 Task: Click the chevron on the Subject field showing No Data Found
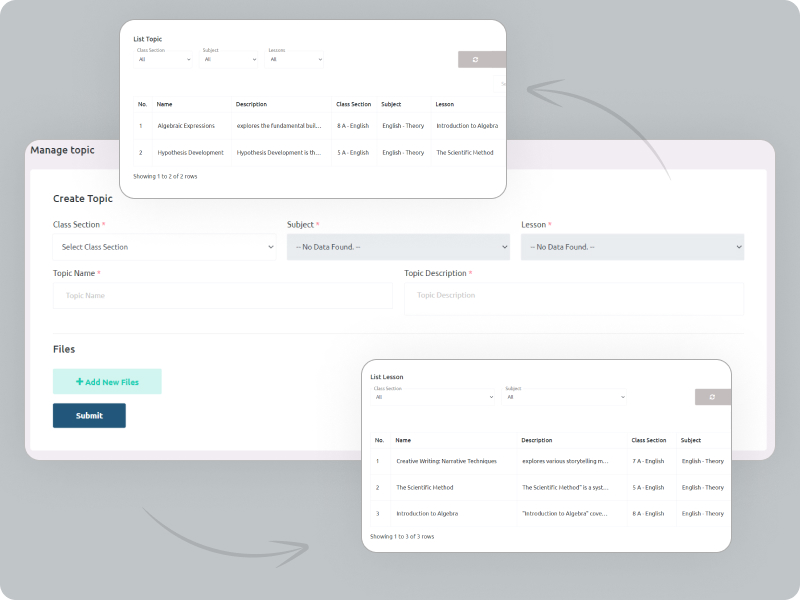[505, 247]
